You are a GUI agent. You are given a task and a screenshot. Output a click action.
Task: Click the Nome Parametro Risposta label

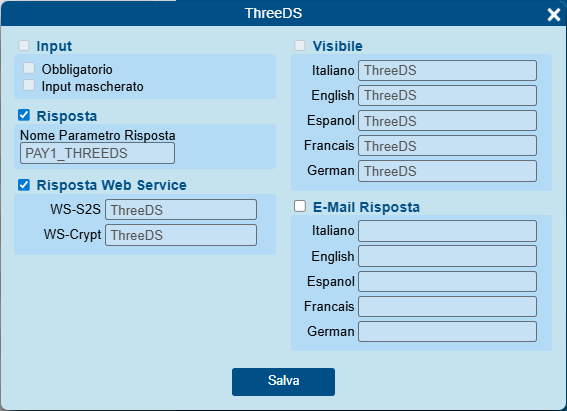(98, 135)
